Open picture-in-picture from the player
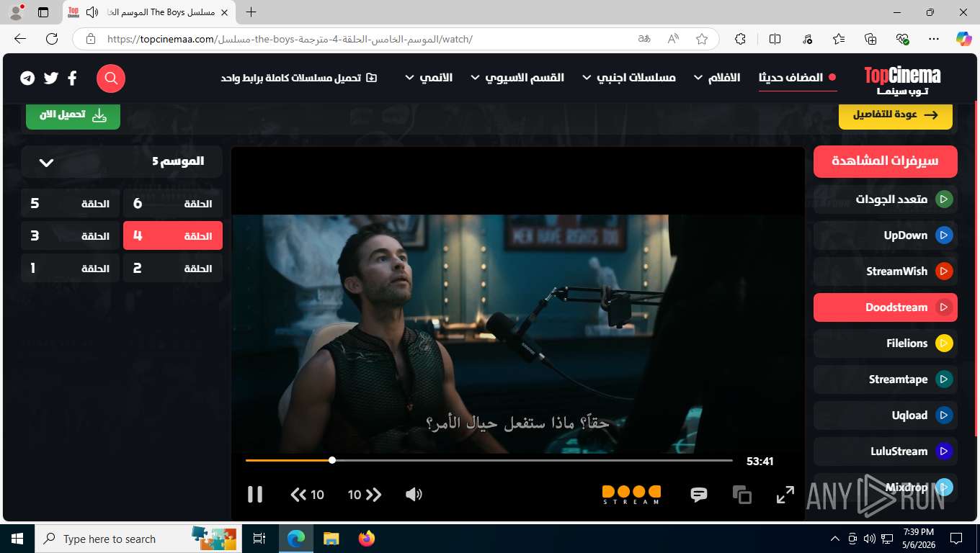Viewport: 980px width, 553px height. [x=741, y=495]
